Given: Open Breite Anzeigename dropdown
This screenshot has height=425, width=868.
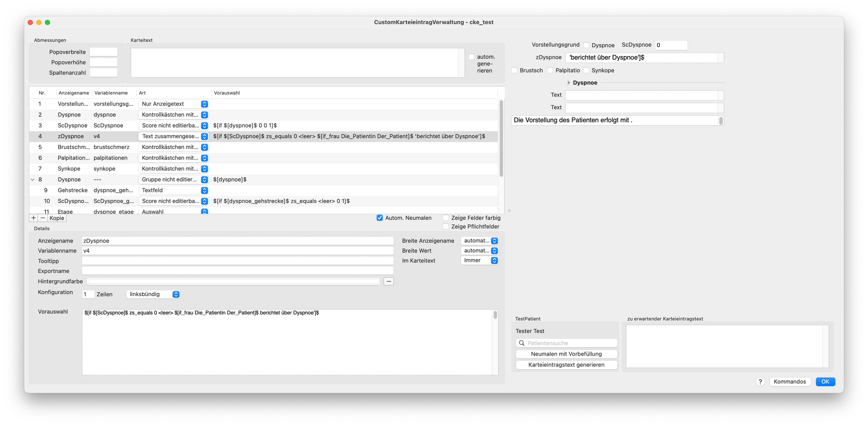Looking at the screenshot, I should click(480, 241).
